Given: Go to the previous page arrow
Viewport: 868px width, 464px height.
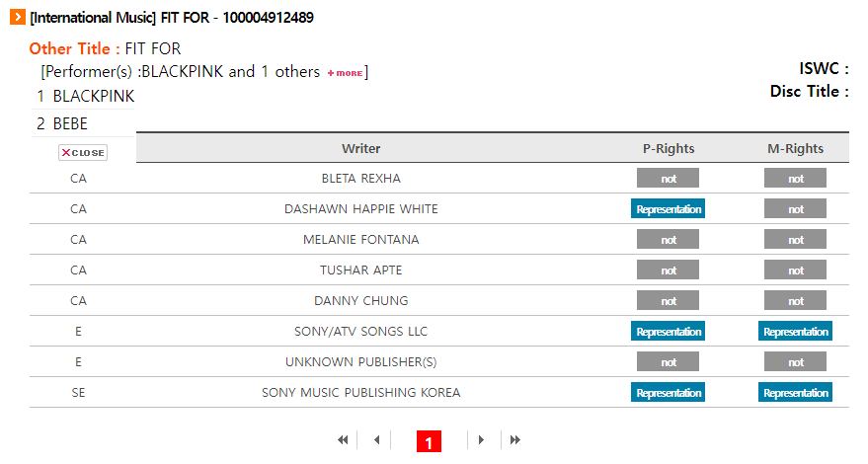Looking at the screenshot, I should (377, 440).
